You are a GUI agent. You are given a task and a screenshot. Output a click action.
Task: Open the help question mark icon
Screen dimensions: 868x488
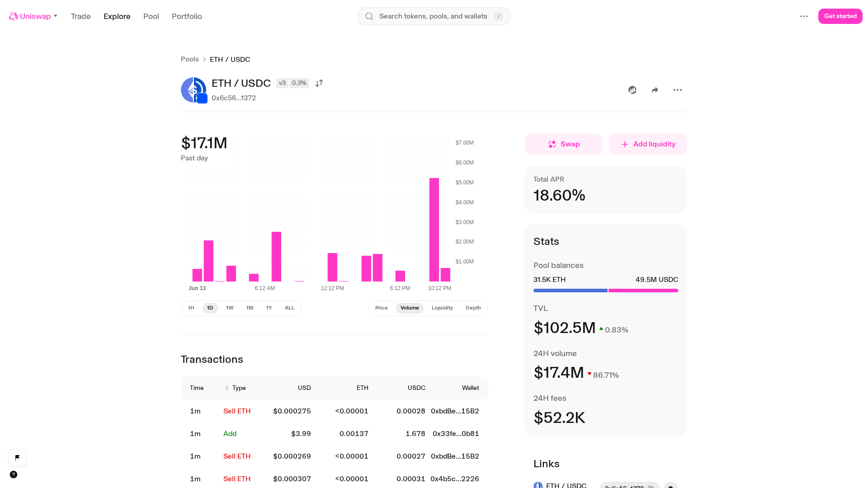coord(14,474)
